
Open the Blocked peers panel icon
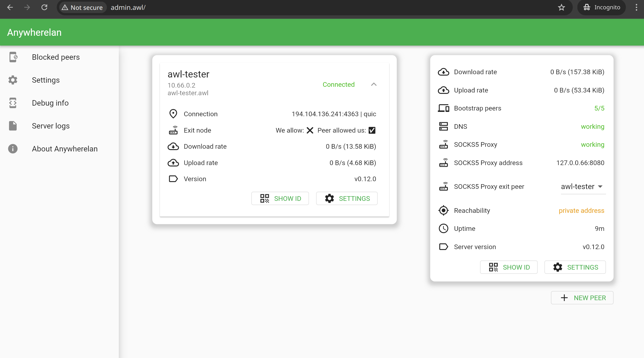tap(13, 57)
